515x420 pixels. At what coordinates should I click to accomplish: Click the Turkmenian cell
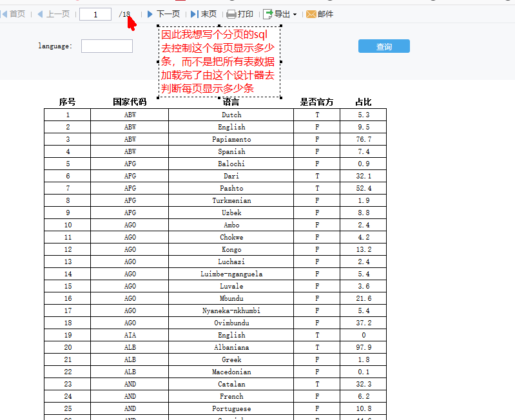(x=231, y=200)
